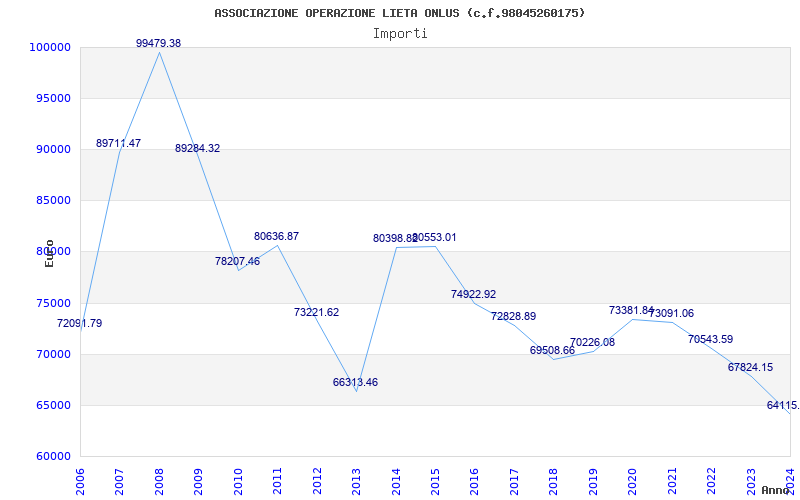800x500 pixels.
Task: Click the data label 73091.06
Action: (671, 313)
